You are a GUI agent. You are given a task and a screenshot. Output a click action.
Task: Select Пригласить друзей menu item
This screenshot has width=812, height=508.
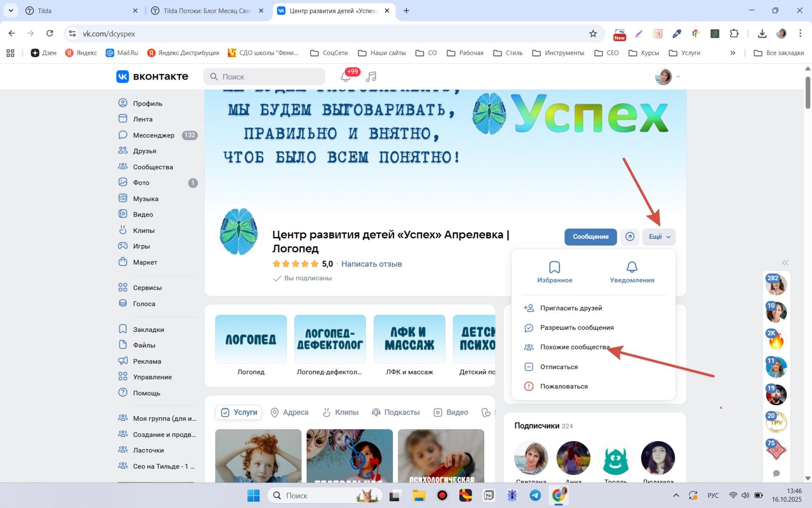pos(593,308)
